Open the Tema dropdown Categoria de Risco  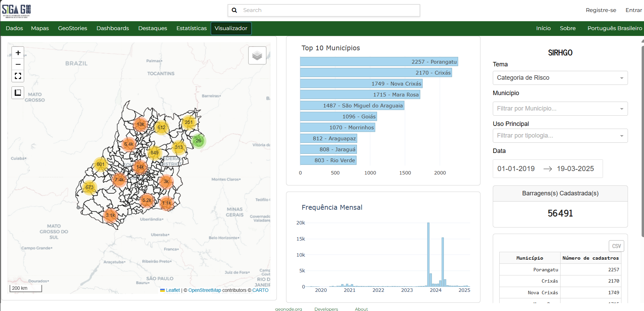coord(560,78)
